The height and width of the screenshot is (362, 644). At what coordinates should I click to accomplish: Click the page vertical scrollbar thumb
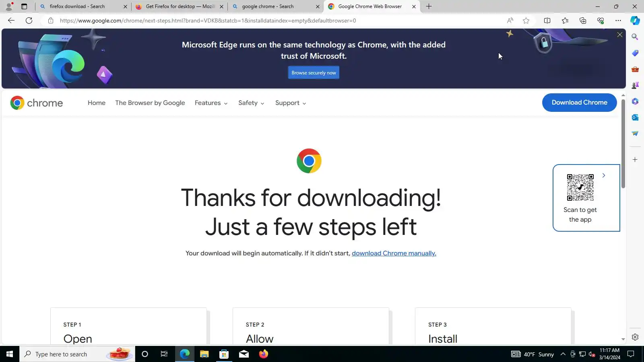(623, 144)
